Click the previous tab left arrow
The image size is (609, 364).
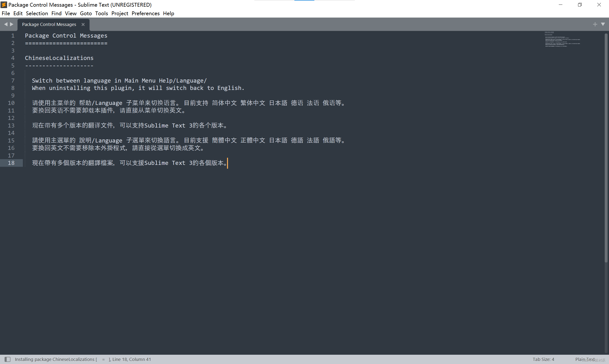pyautogui.click(x=6, y=24)
